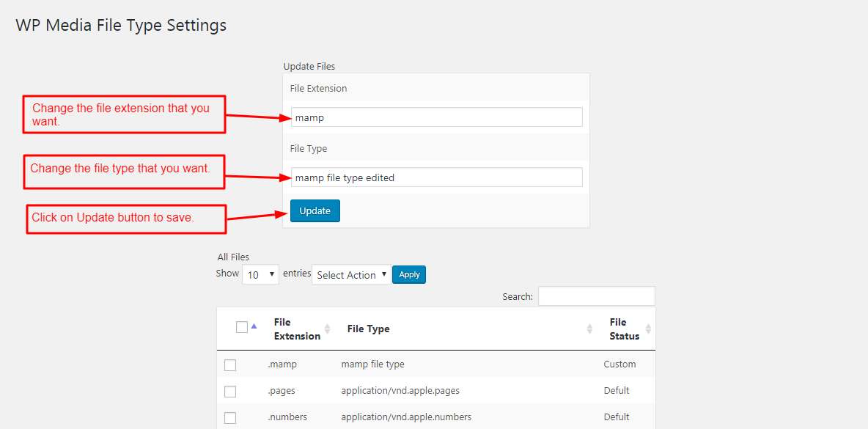Select the Custom status cell

coord(619,364)
